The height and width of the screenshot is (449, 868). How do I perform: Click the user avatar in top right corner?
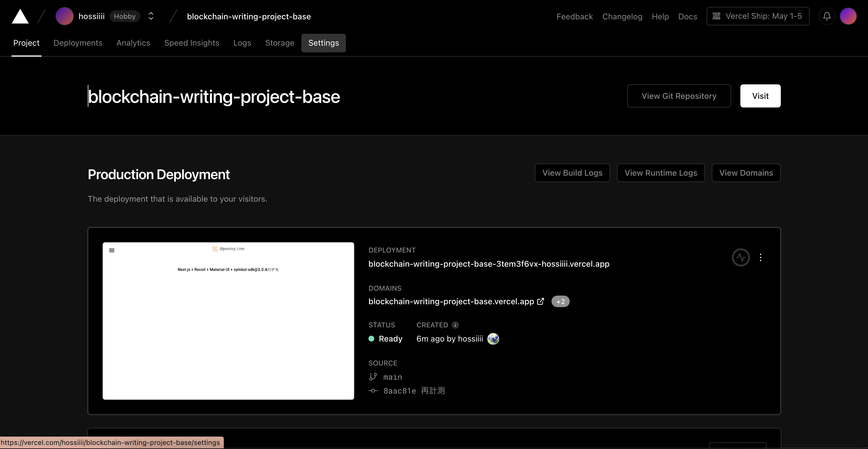[849, 16]
